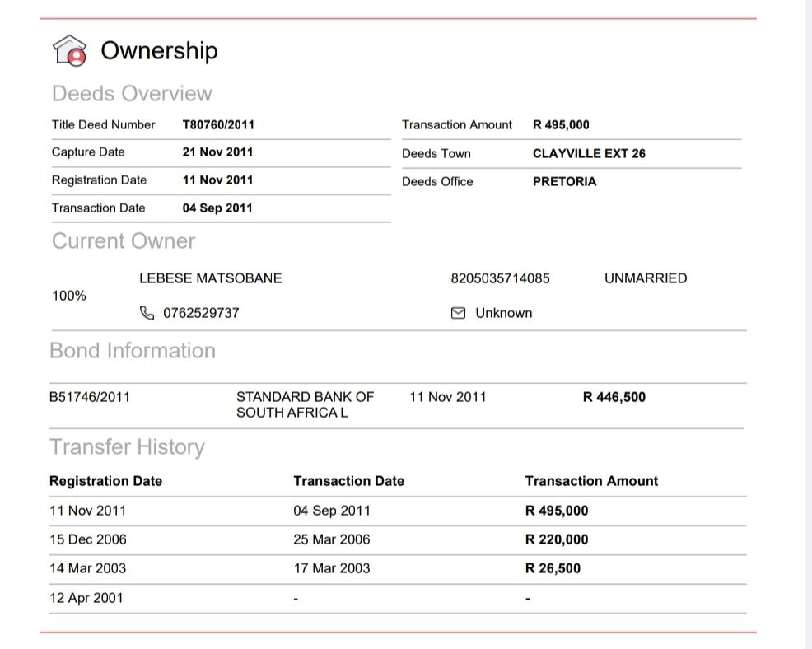Select the Unknown email value
This screenshot has width=812, height=649.
(x=504, y=313)
